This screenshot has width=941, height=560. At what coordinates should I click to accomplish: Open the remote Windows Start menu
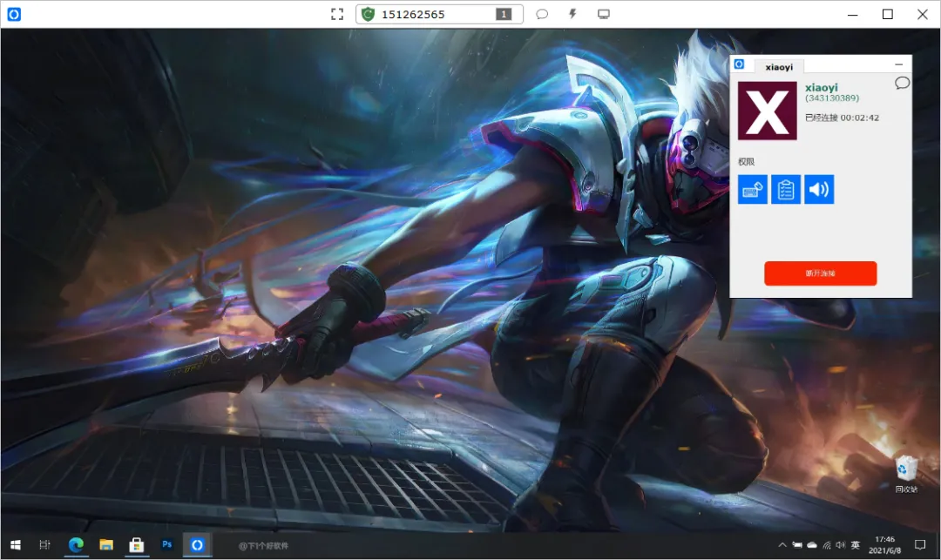click(16, 545)
